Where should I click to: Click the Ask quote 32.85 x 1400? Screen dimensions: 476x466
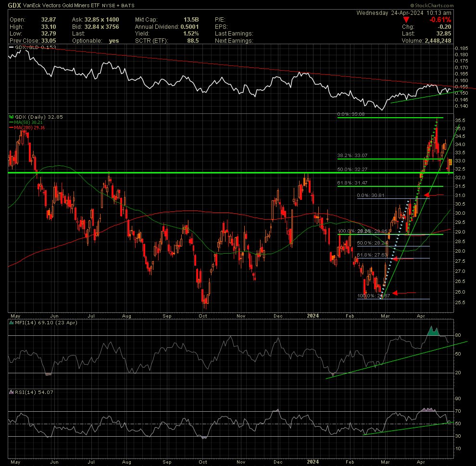[102, 20]
